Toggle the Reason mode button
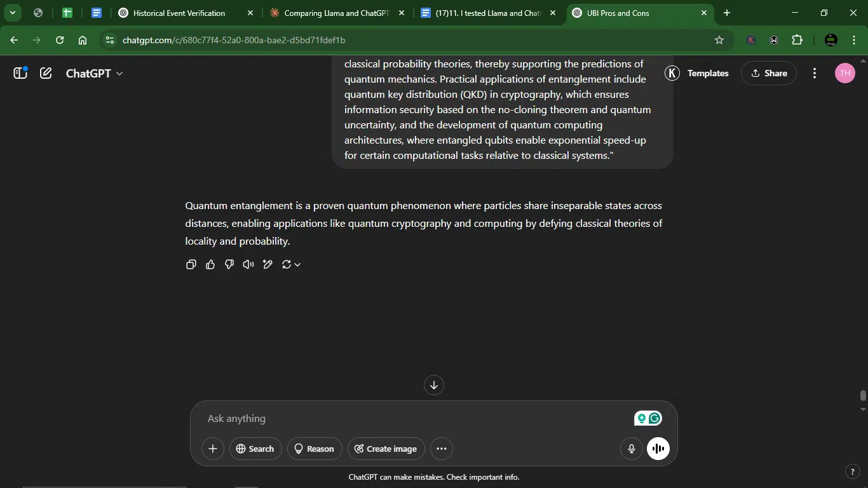This screenshot has width=868, height=488. tap(315, 449)
